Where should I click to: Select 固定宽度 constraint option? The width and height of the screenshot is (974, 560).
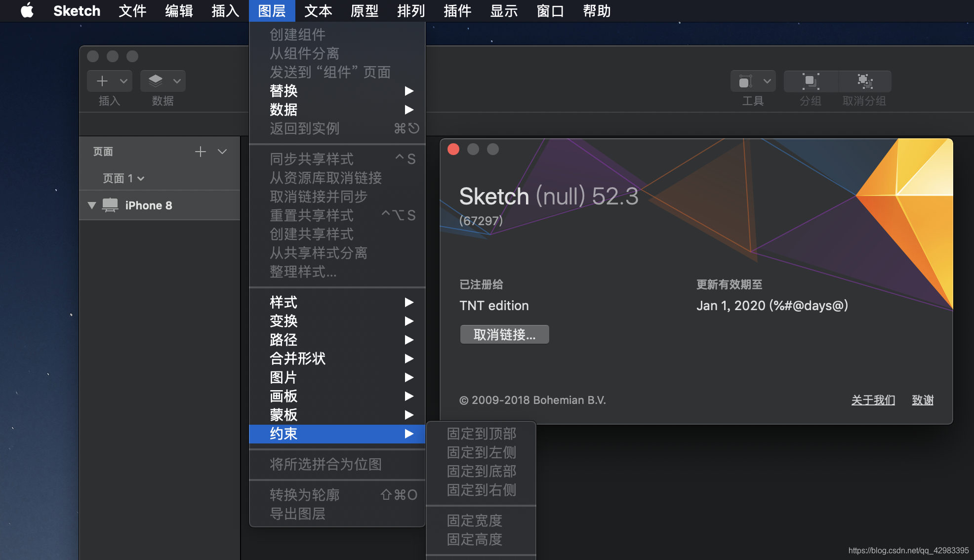coord(481,520)
